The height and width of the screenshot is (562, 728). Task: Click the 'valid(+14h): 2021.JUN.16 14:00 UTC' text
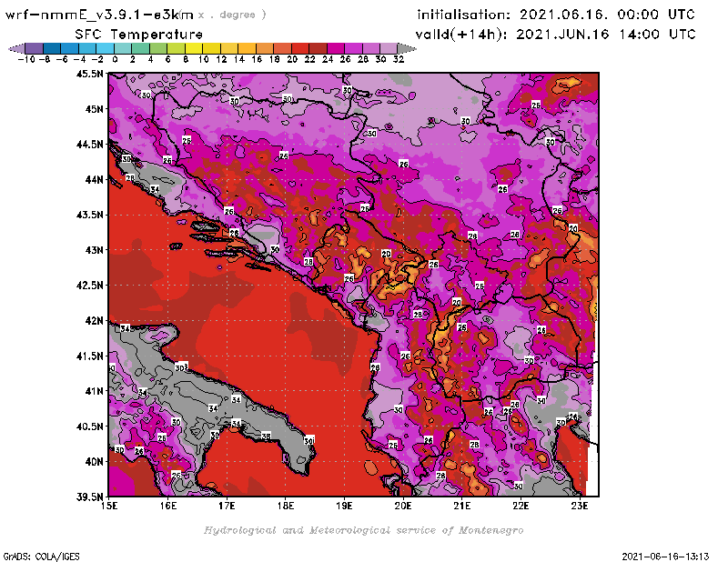point(556,35)
